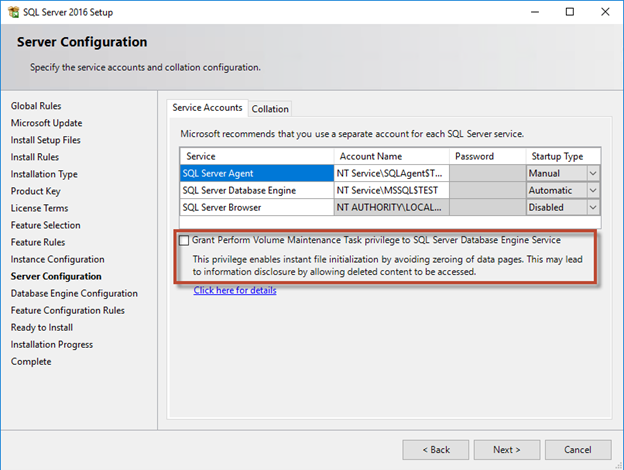Select the Service Accounts tab
The width and height of the screenshot is (624, 470).
(207, 108)
